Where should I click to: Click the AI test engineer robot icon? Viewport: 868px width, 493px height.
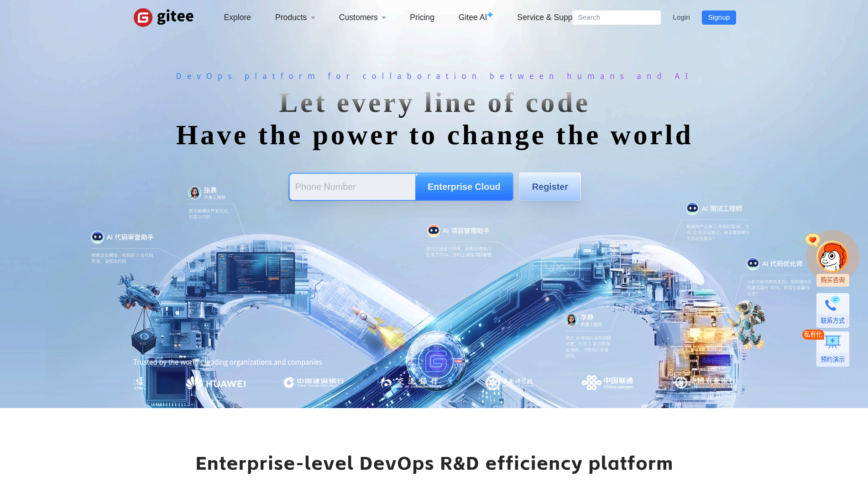coord(692,209)
